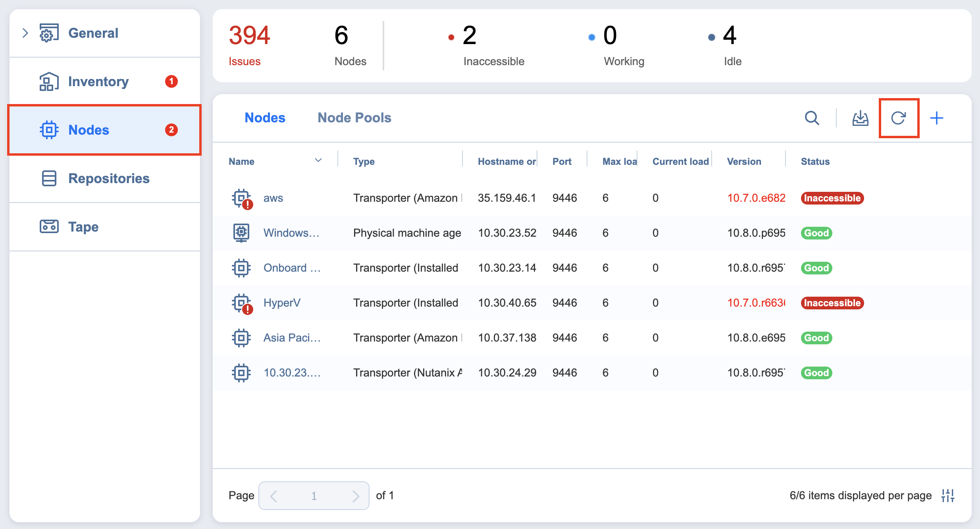980x529 pixels.
Task: Click the Windows physical machine node icon
Action: pos(241,233)
